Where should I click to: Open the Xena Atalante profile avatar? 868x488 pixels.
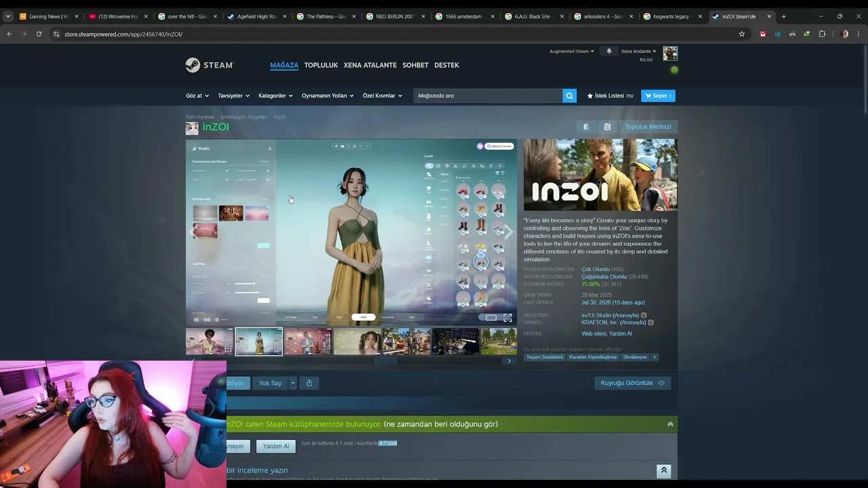[670, 54]
